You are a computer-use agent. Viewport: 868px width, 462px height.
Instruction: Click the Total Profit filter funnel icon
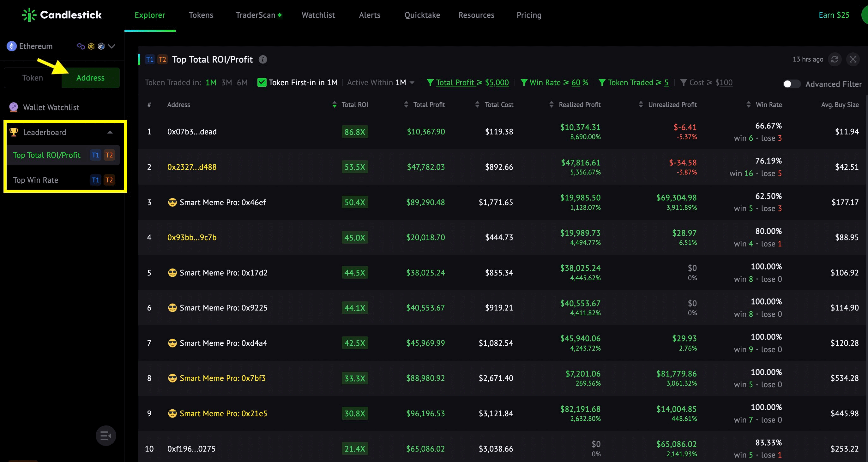click(x=430, y=82)
